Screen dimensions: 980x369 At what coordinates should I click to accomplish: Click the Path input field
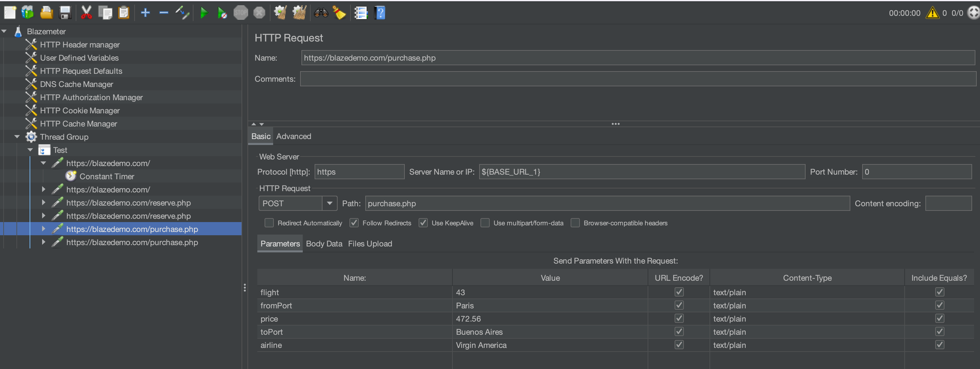[x=607, y=203]
